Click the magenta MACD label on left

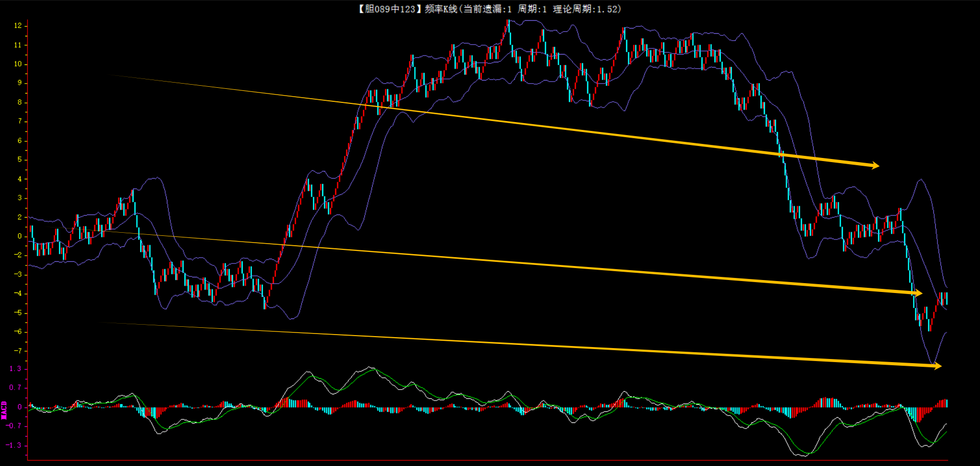pos(4,410)
